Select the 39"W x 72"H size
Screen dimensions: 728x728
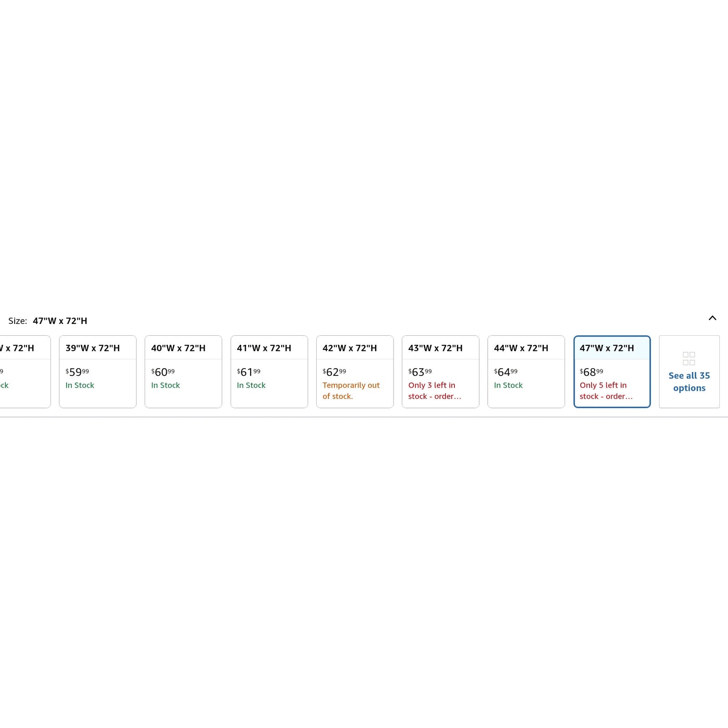pyautogui.click(x=98, y=372)
